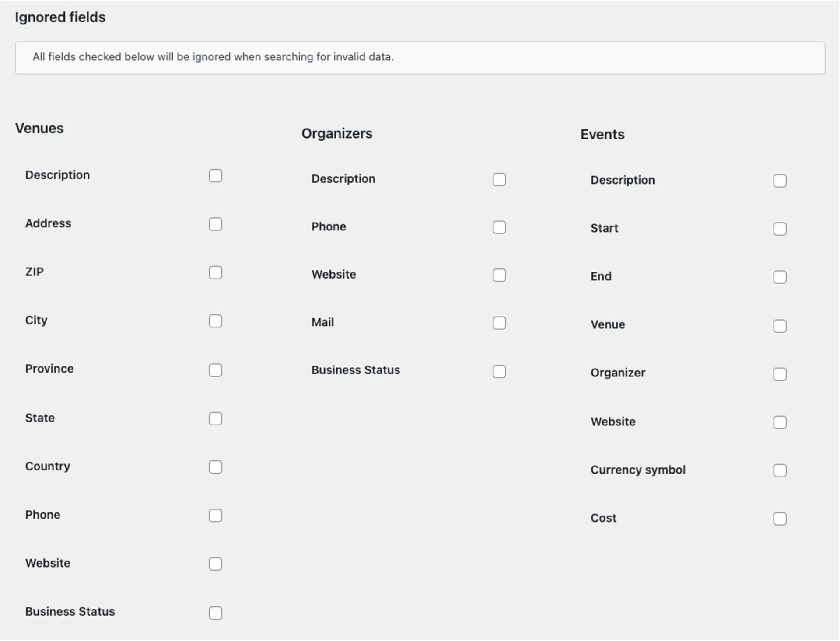Check the End checkbox in Events column
The height and width of the screenshot is (641, 840).
point(780,277)
